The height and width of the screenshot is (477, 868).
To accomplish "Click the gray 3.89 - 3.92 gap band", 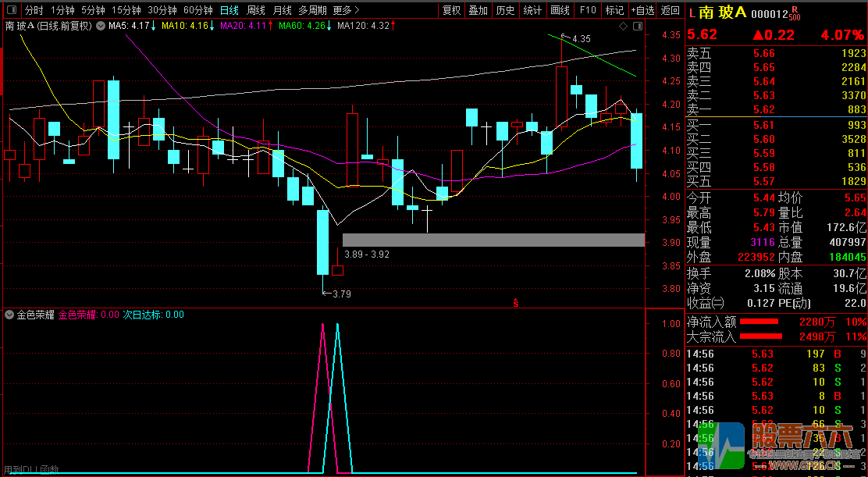I will (493, 240).
